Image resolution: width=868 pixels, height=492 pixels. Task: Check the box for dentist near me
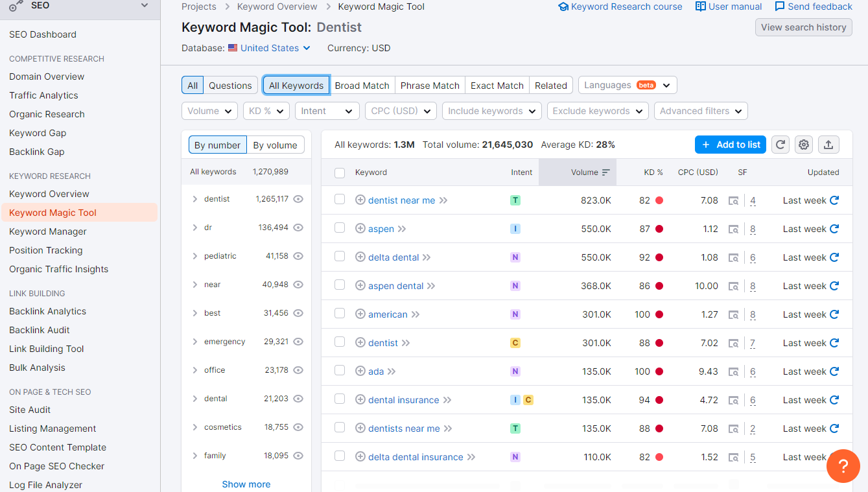pos(340,200)
